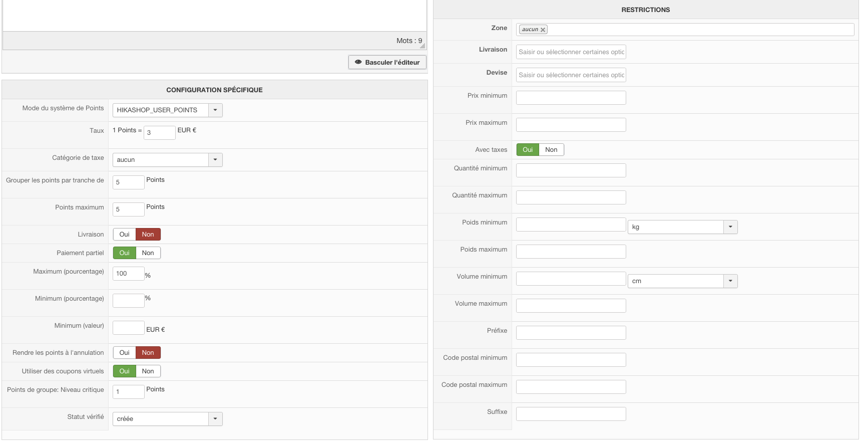Click the eye icon on Basculer l'éditeur
The height and width of the screenshot is (442, 868).
click(x=358, y=62)
